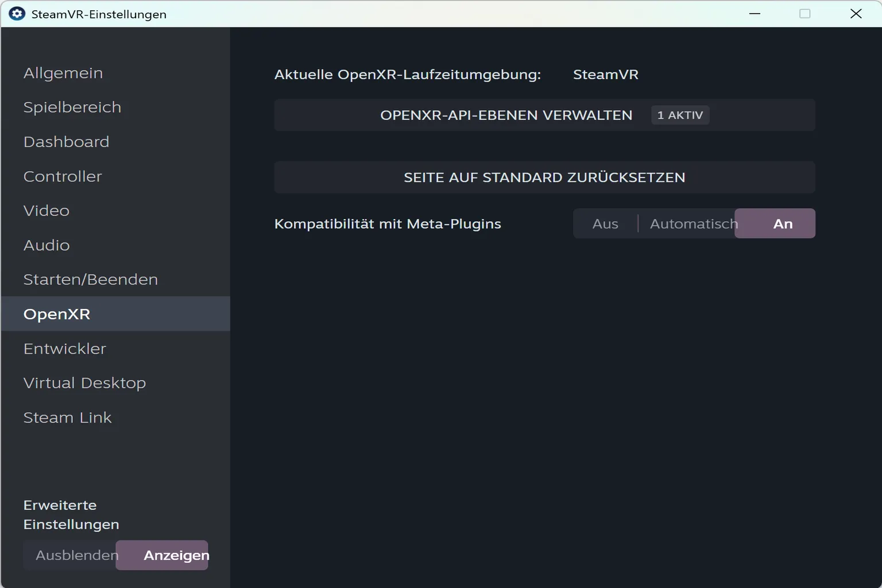This screenshot has width=882, height=588.
Task: Click the Kompatibilität mit Meta-Plugins label
Action: (388, 224)
